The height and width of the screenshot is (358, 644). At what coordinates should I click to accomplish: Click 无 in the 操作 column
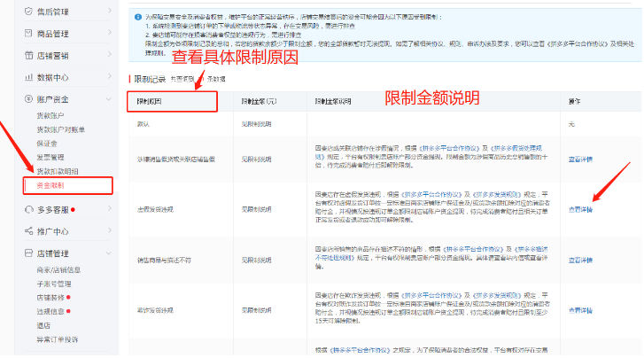(x=571, y=124)
